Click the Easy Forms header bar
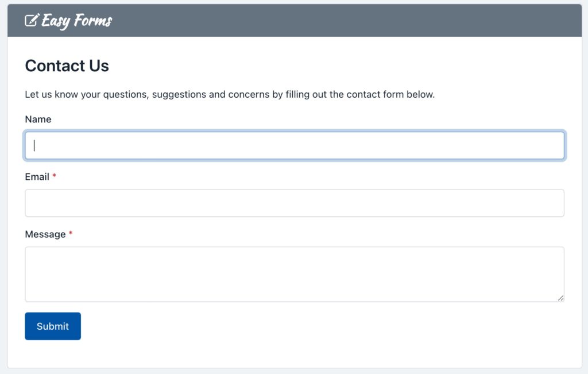This screenshot has width=588, height=374. [345, 20]
